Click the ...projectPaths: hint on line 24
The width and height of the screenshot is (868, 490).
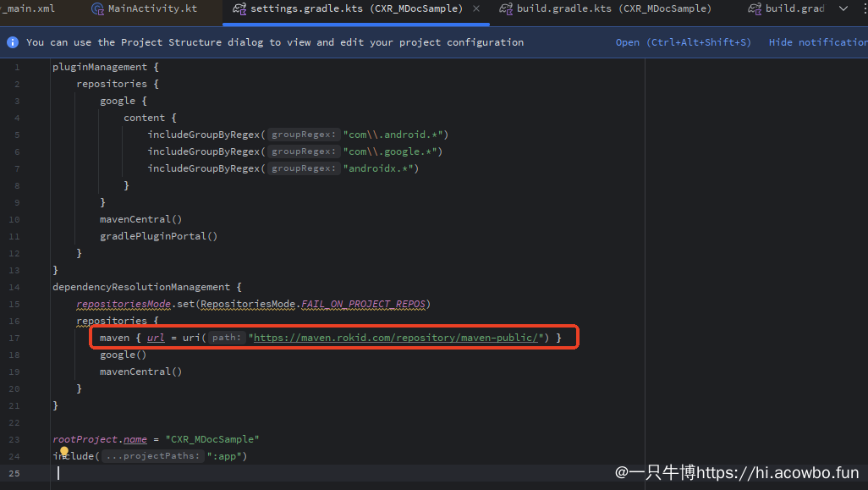pyautogui.click(x=153, y=456)
